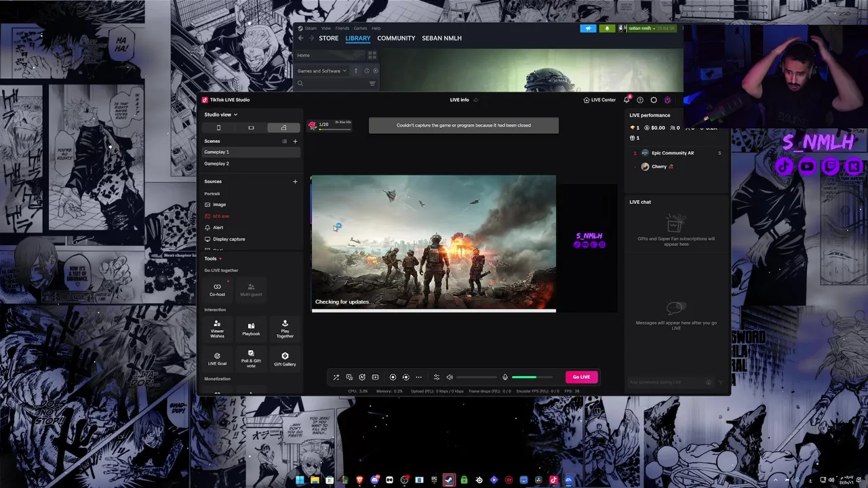Adjust the green microphone level slider
This screenshot has width=868, height=488.
[x=532, y=377]
